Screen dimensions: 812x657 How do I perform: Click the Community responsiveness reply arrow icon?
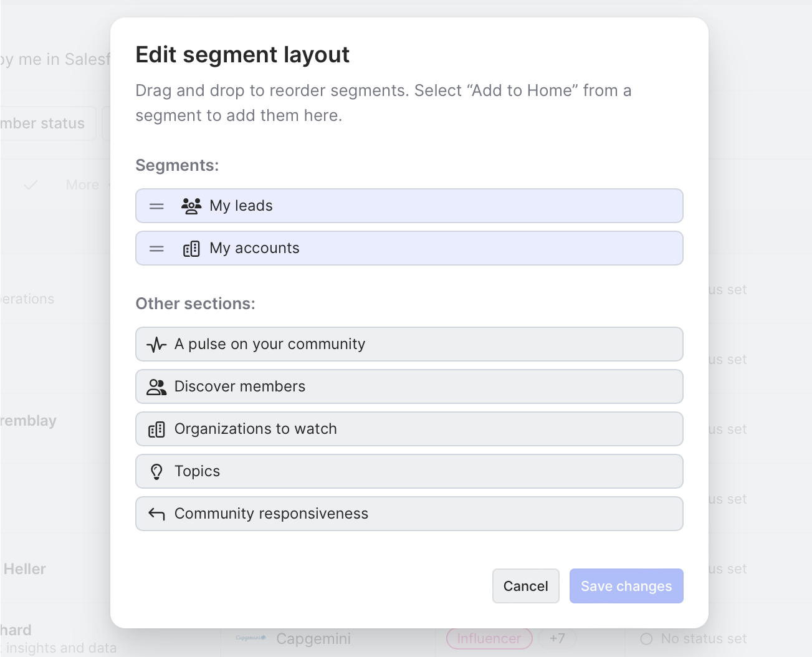[x=156, y=514]
